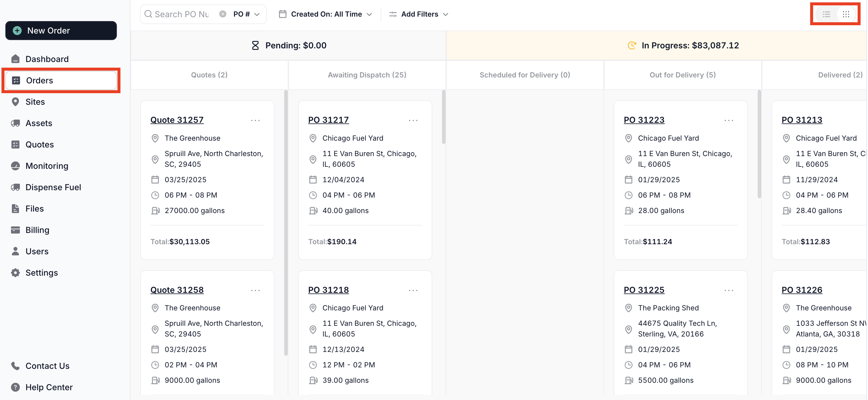
Task: Open three-dot menu on PO 31225 card
Action: click(729, 290)
